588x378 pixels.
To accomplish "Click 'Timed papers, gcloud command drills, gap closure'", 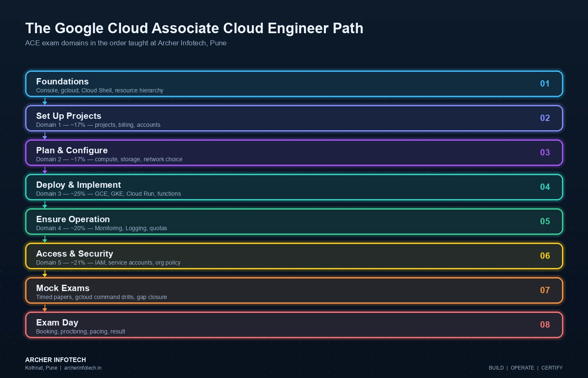I will coord(102,297).
